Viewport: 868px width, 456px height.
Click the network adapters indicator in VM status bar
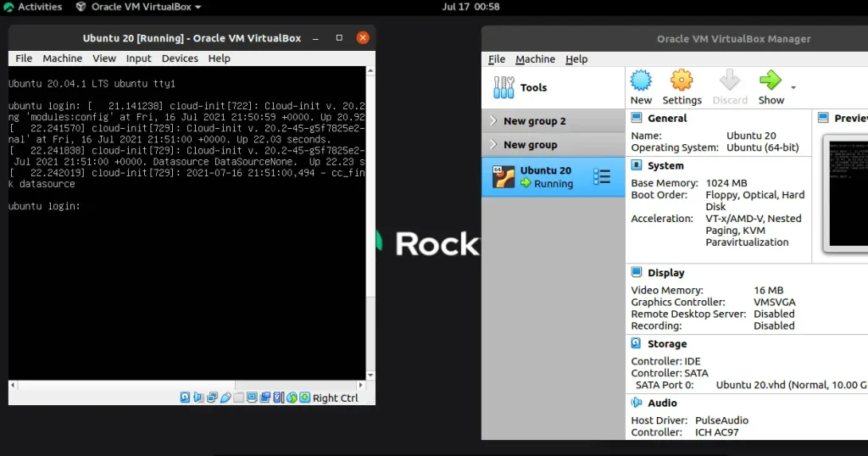point(212,398)
